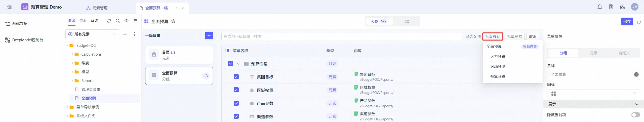Click the 渠道参数 layers icon
Viewport: 644px width, 122px height.
(252, 116)
